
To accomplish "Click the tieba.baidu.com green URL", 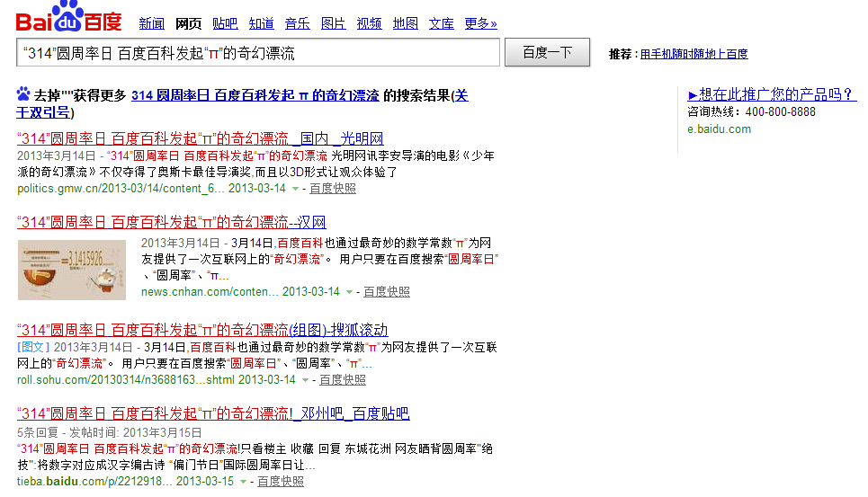I will point(94,482).
